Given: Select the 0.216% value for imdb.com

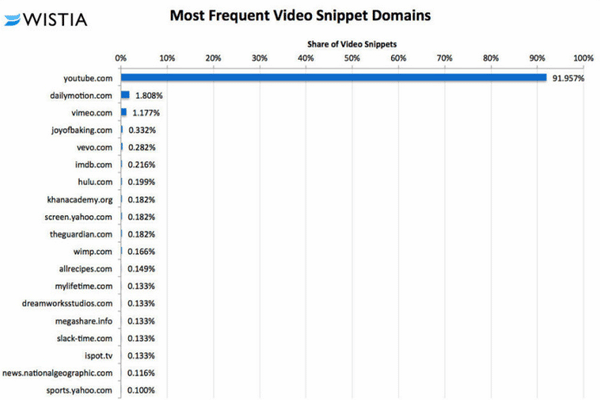Looking at the screenshot, I should pyautogui.click(x=141, y=165).
